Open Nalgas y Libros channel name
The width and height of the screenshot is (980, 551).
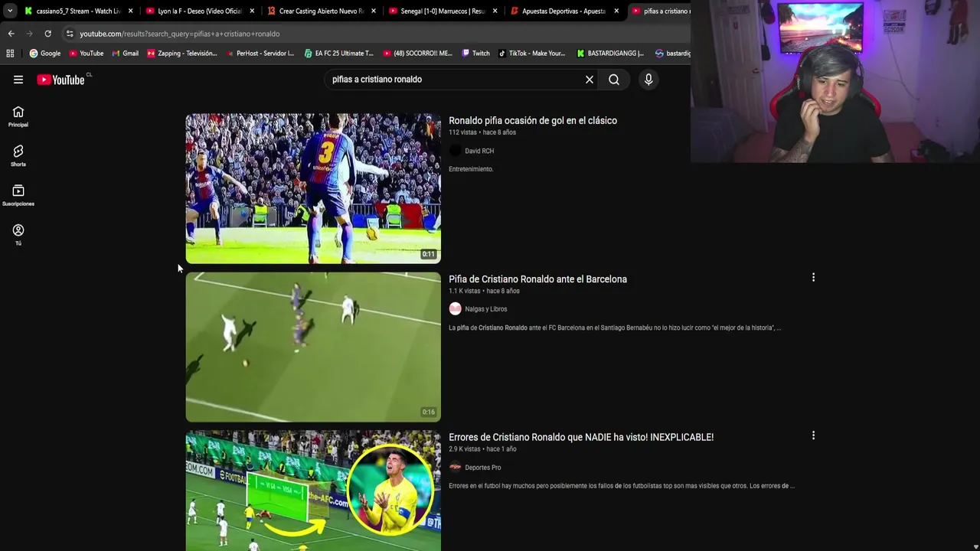click(x=486, y=309)
